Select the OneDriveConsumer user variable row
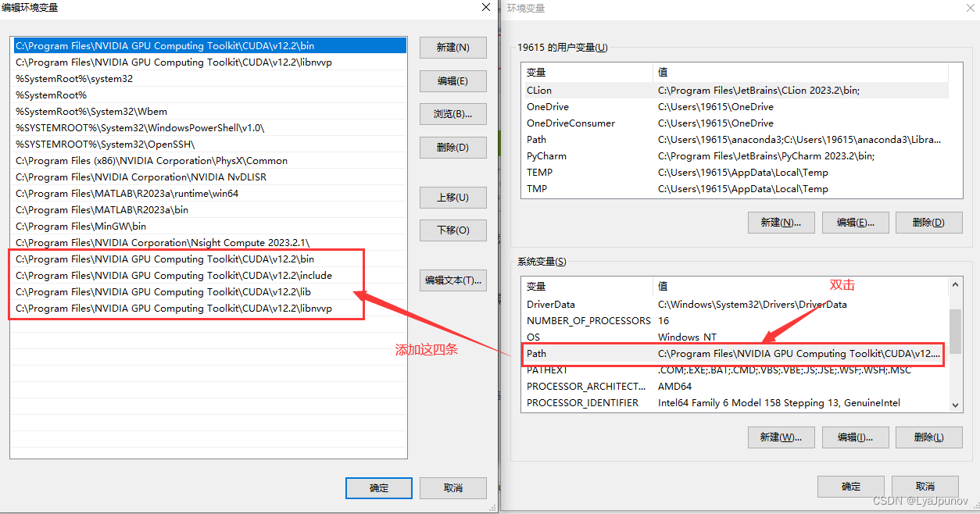The height and width of the screenshot is (514, 980). (x=735, y=123)
